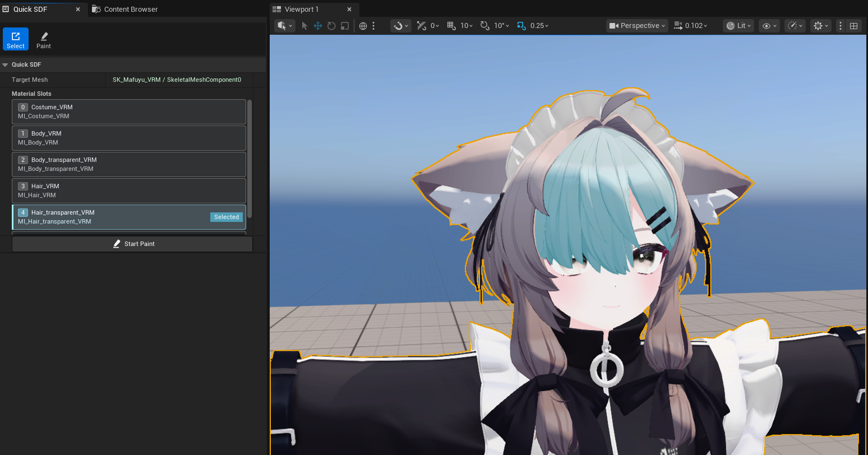The width and height of the screenshot is (868, 455).
Task: Open scale snap 0.25 dropdown
Action: click(x=539, y=26)
